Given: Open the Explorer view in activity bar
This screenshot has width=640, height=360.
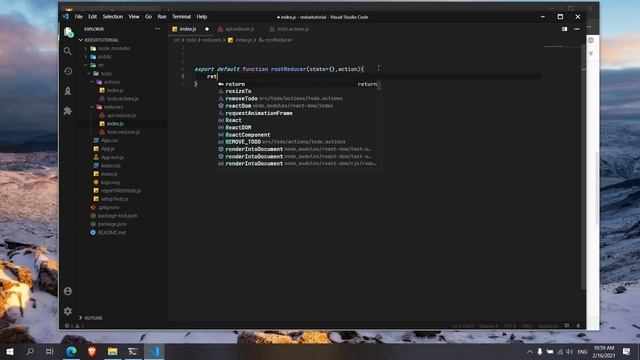Looking at the screenshot, I should pos(68,32).
